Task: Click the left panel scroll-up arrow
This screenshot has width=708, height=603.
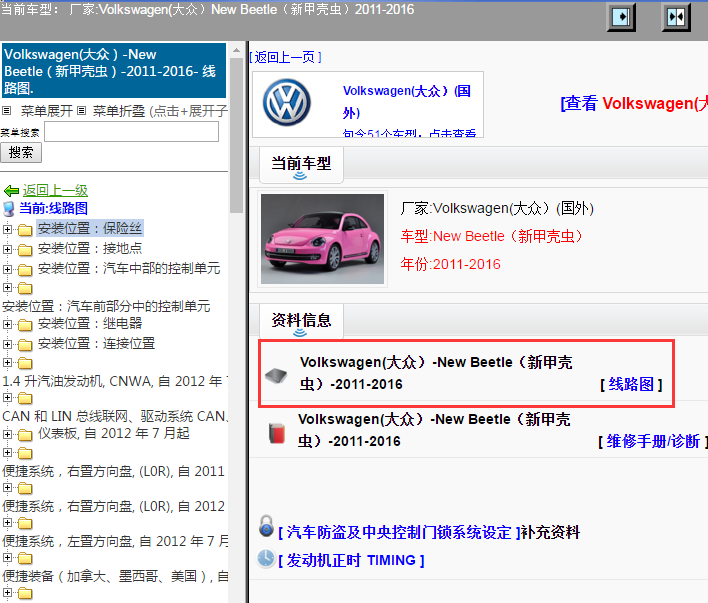Action: pyautogui.click(x=236, y=50)
